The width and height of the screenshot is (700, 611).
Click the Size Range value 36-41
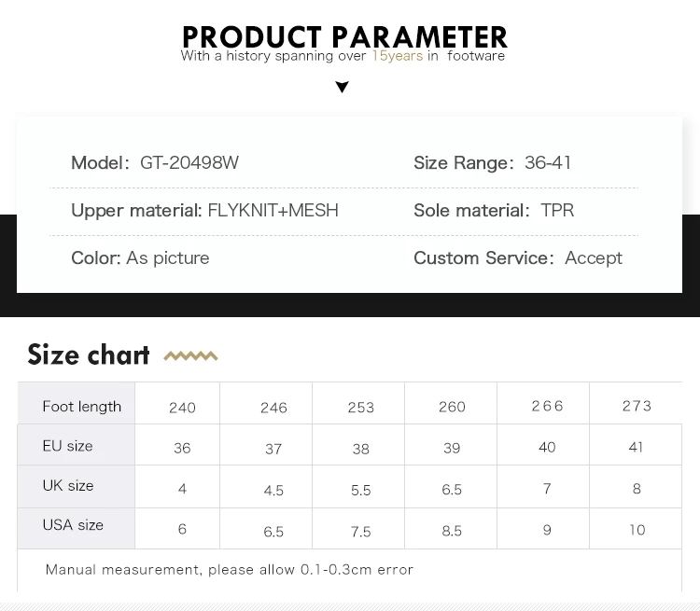coord(548,162)
